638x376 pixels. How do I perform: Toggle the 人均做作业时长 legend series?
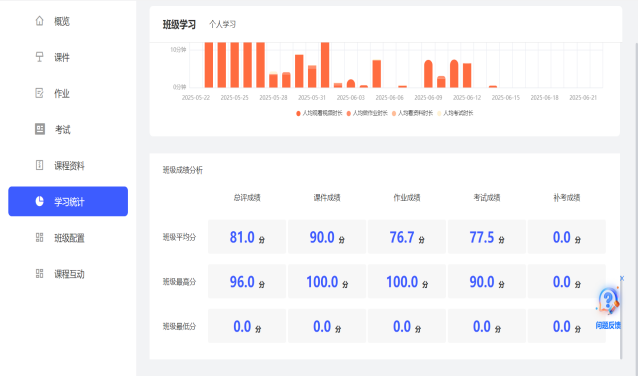pyautogui.click(x=367, y=113)
